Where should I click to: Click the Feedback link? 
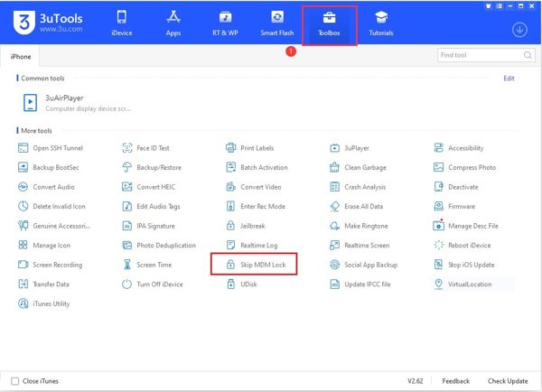pyautogui.click(x=455, y=381)
